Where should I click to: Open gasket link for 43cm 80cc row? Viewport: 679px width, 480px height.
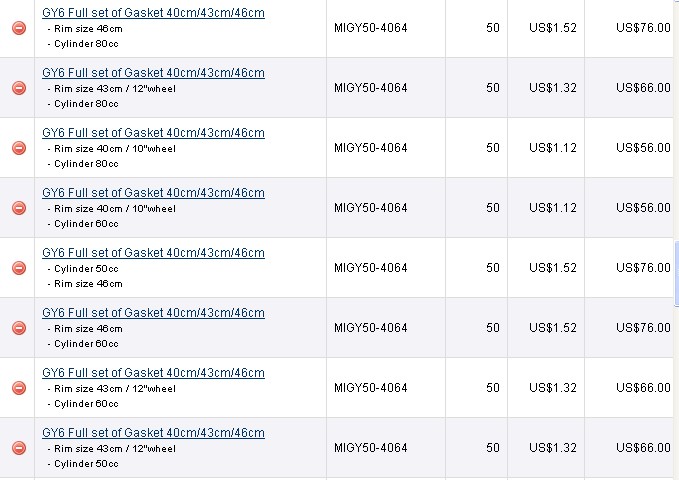point(153,73)
